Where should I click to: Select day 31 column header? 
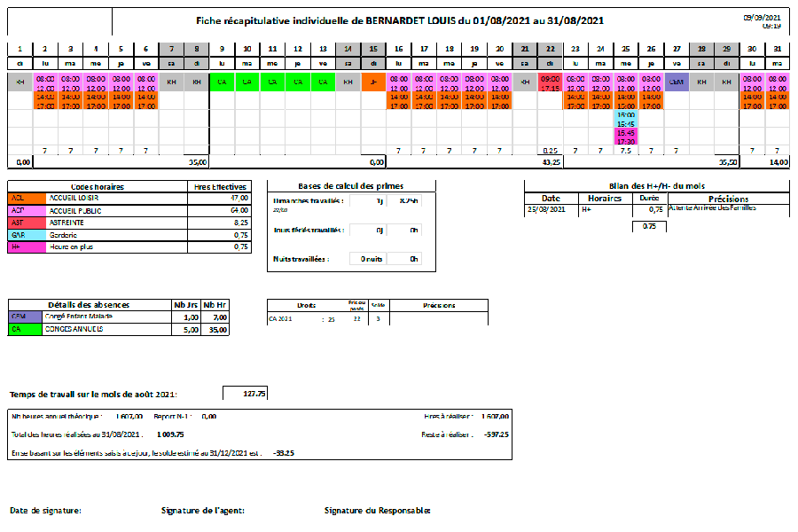[x=777, y=49]
